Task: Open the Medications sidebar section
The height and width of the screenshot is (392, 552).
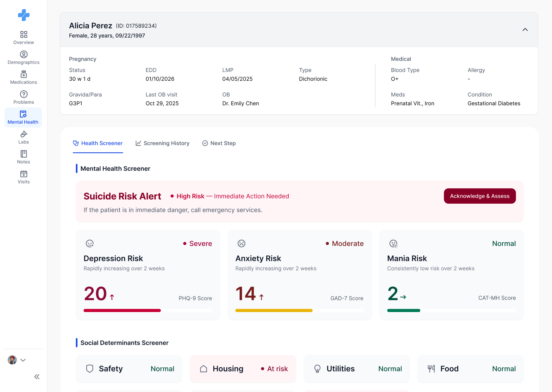Action: pos(23,77)
